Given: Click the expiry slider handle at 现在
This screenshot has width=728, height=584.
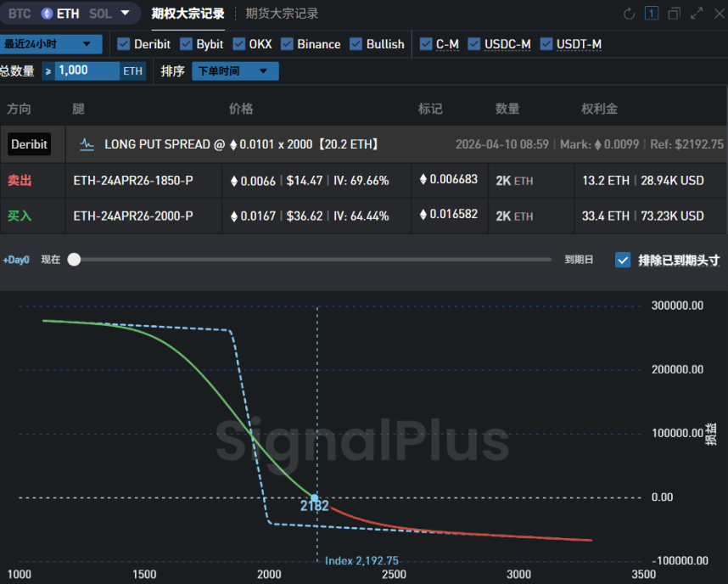Looking at the screenshot, I should 74,260.
